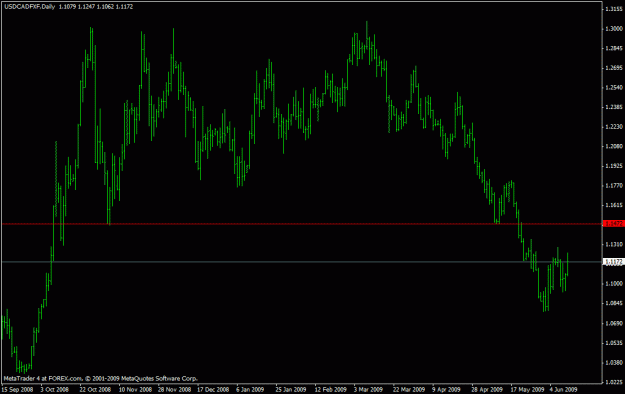The width and height of the screenshot is (625, 394).
Task: Click the 28 Nov 2008 date label
Action: point(175,389)
